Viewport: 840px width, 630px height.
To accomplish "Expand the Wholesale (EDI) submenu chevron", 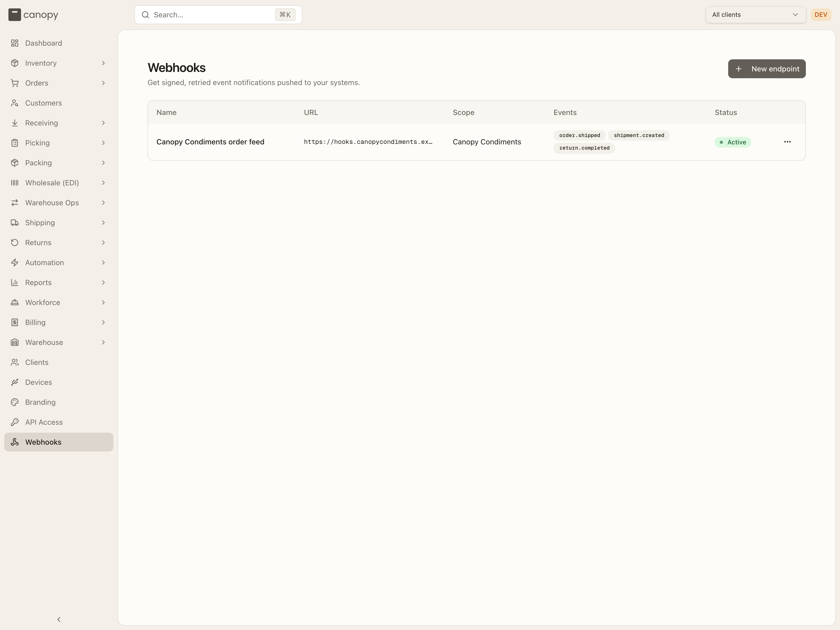I will click(103, 183).
